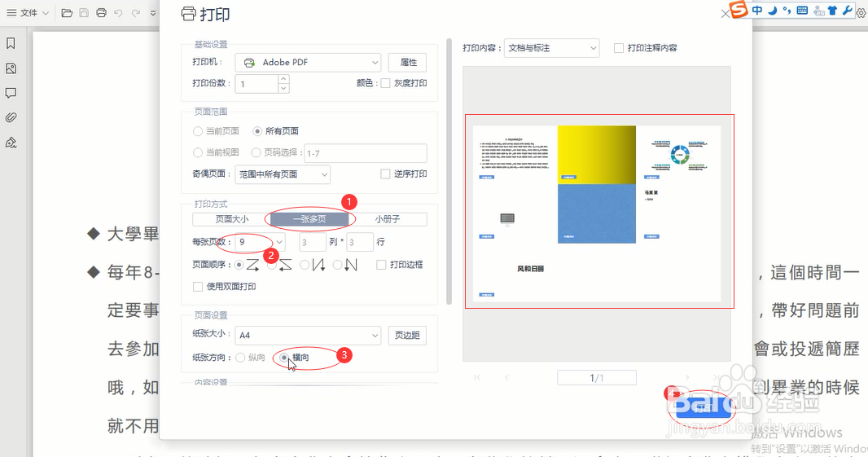Open the 纸张大小 A4 dropdown

point(309,336)
